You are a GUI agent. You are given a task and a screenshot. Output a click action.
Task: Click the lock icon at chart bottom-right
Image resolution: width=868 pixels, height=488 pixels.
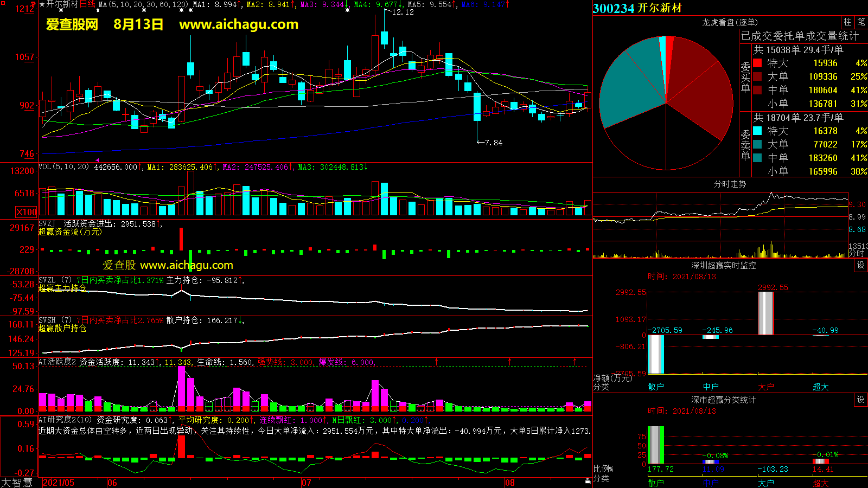pos(588,481)
